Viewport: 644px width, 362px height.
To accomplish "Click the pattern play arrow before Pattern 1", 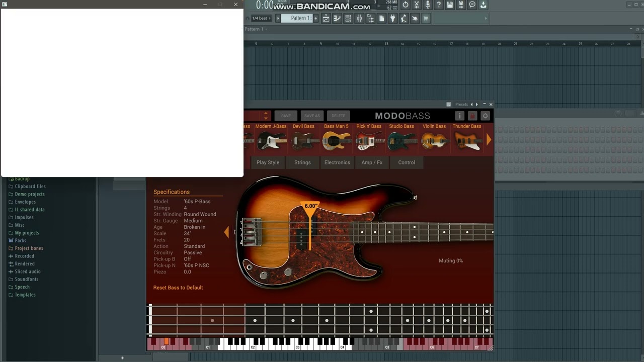I will pos(278,19).
